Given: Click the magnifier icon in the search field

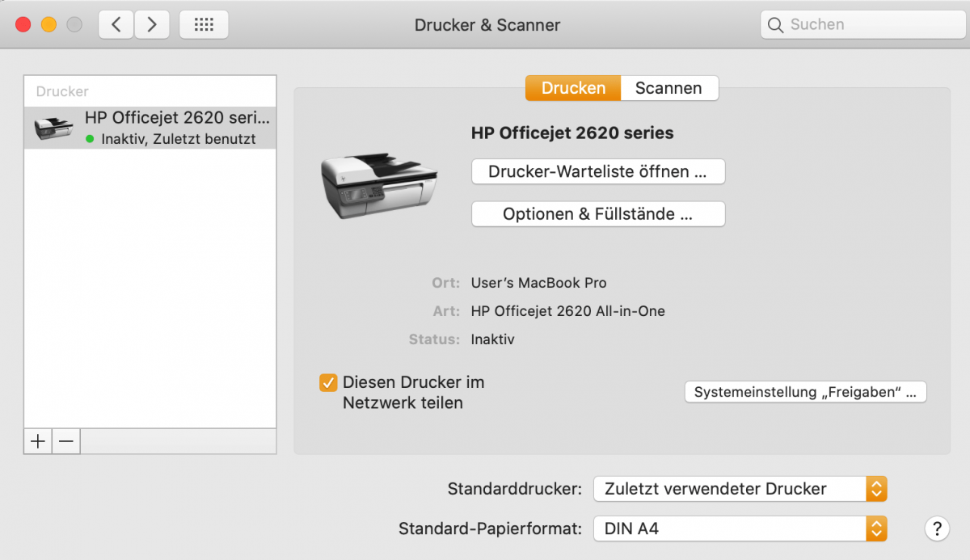Looking at the screenshot, I should (775, 25).
